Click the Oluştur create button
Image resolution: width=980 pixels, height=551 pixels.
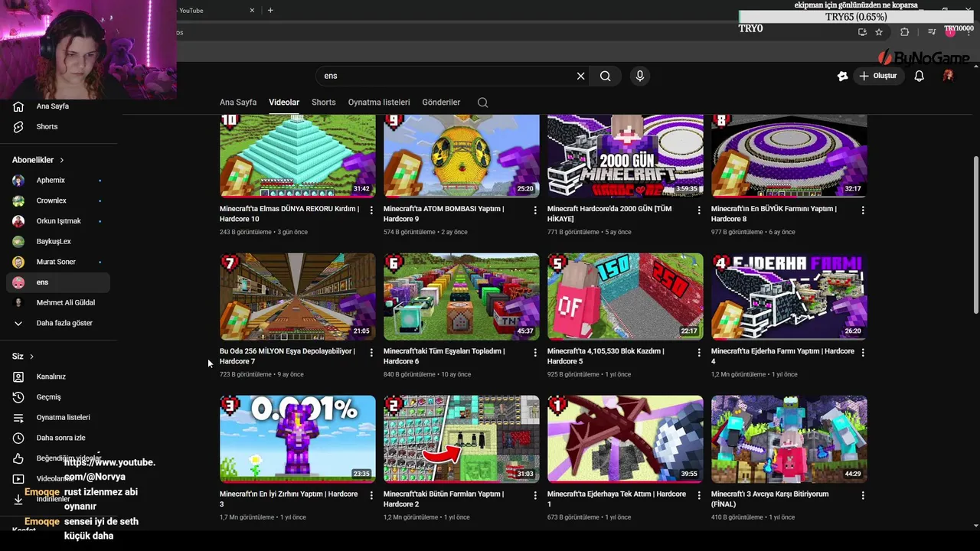pos(877,76)
